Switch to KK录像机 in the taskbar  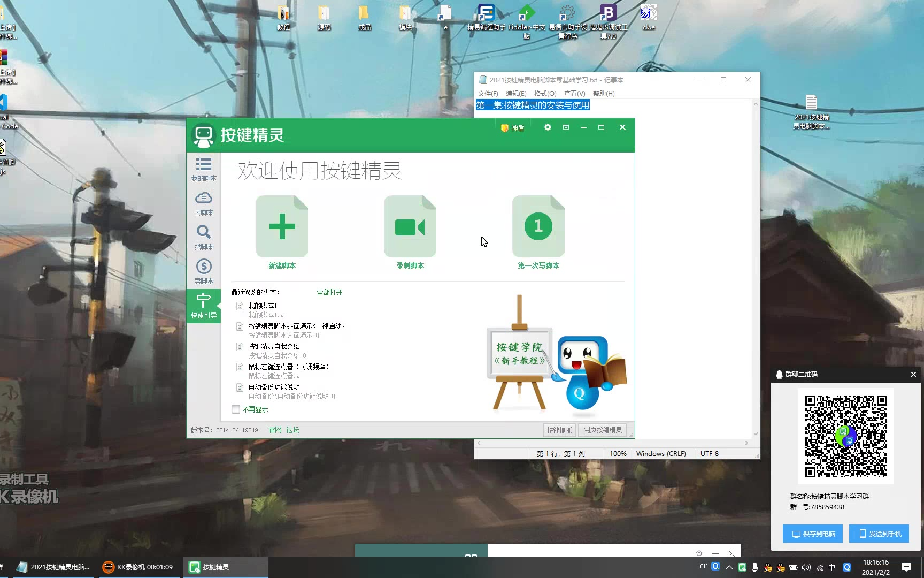coord(138,567)
